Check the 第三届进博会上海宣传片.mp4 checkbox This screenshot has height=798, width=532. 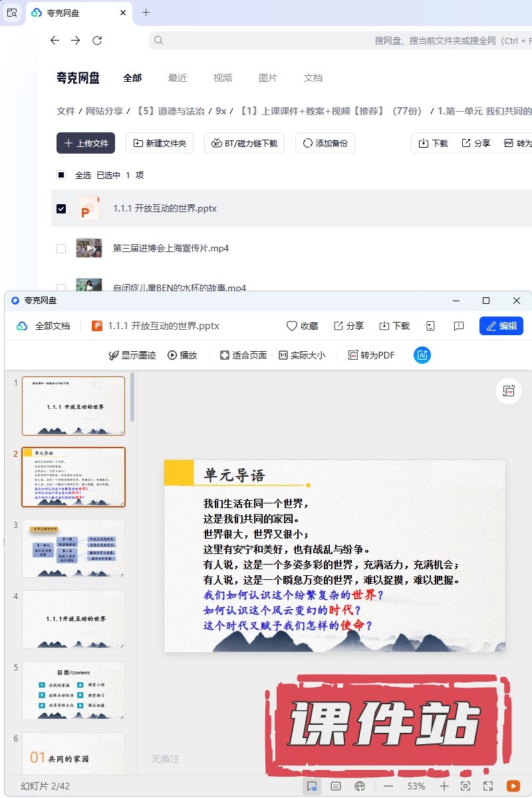pos(61,248)
